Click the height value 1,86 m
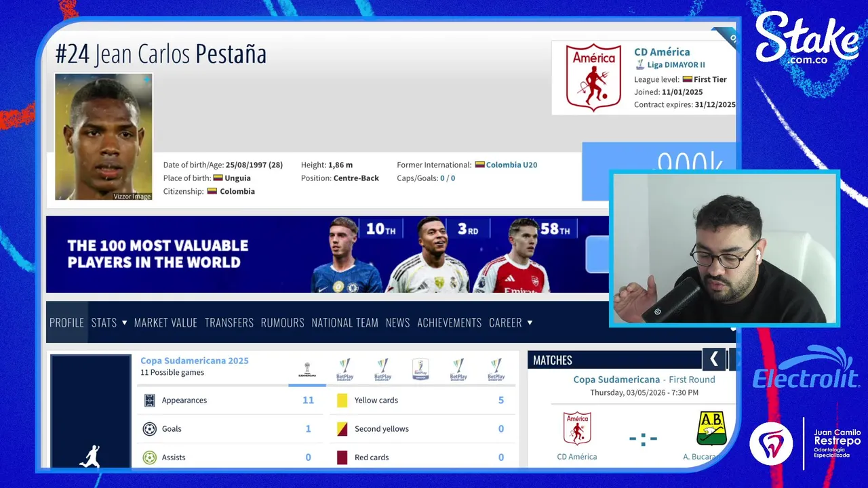 click(340, 165)
